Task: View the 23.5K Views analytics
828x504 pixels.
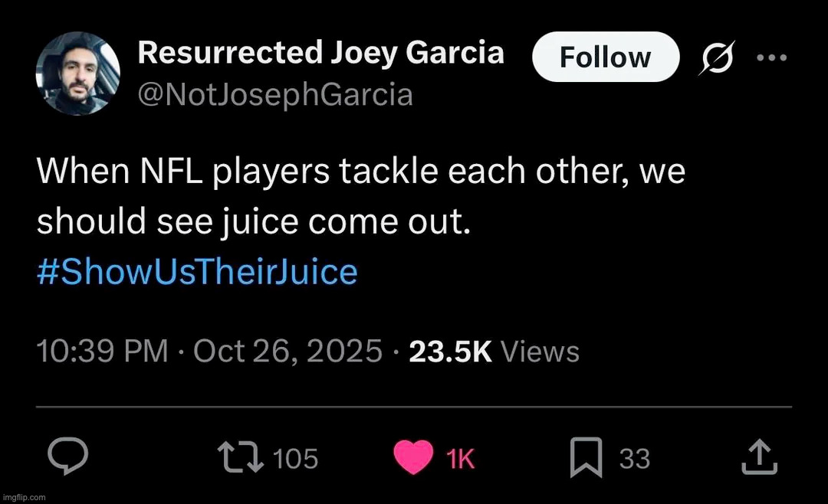Action: click(x=495, y=352)
